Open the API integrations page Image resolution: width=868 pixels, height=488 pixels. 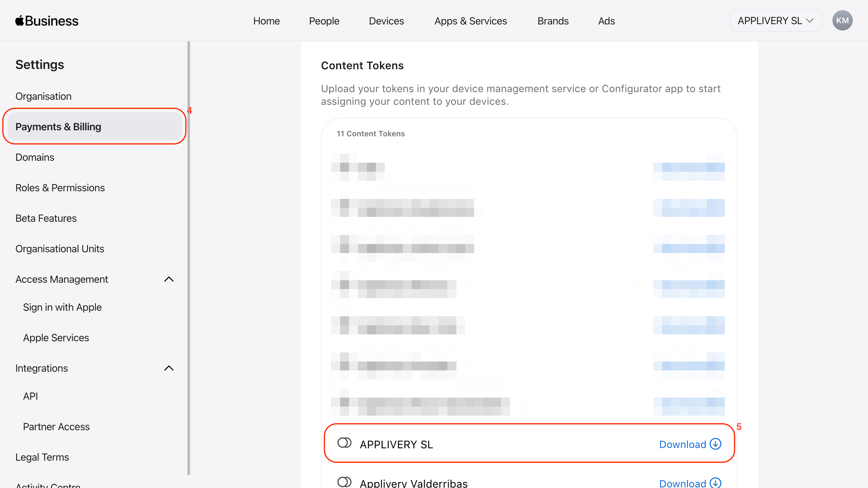(30, 396)
